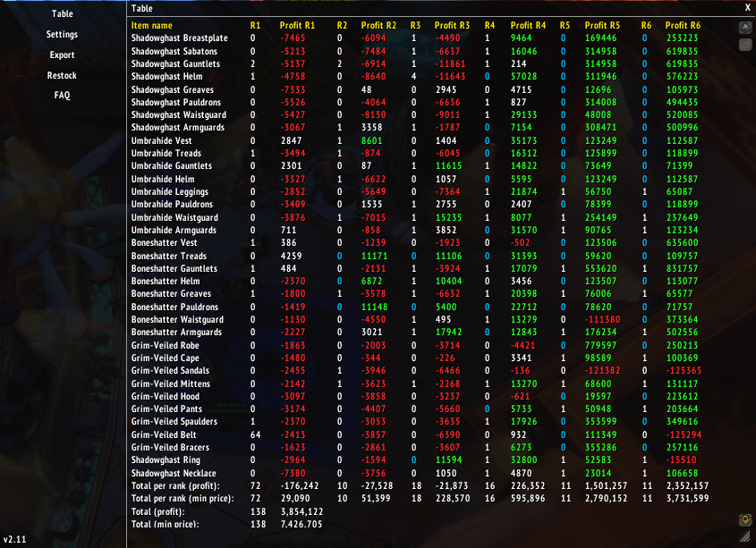Click the gold scroll-down arrow button
Viewport: 756px width, 548px height.
745,520
